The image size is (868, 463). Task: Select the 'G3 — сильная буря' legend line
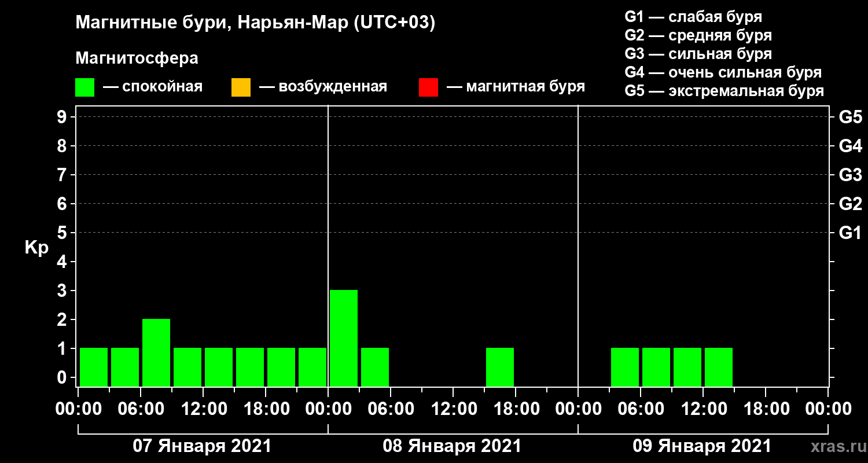(x=698, y=54)
